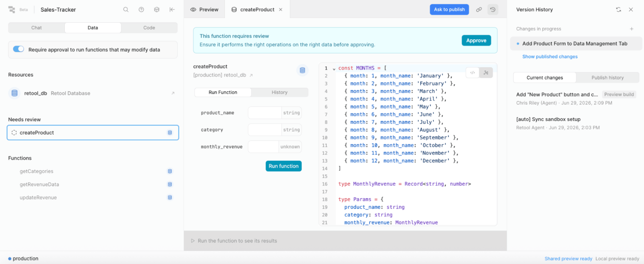Select createProduct in Needs review

(93, 133)
